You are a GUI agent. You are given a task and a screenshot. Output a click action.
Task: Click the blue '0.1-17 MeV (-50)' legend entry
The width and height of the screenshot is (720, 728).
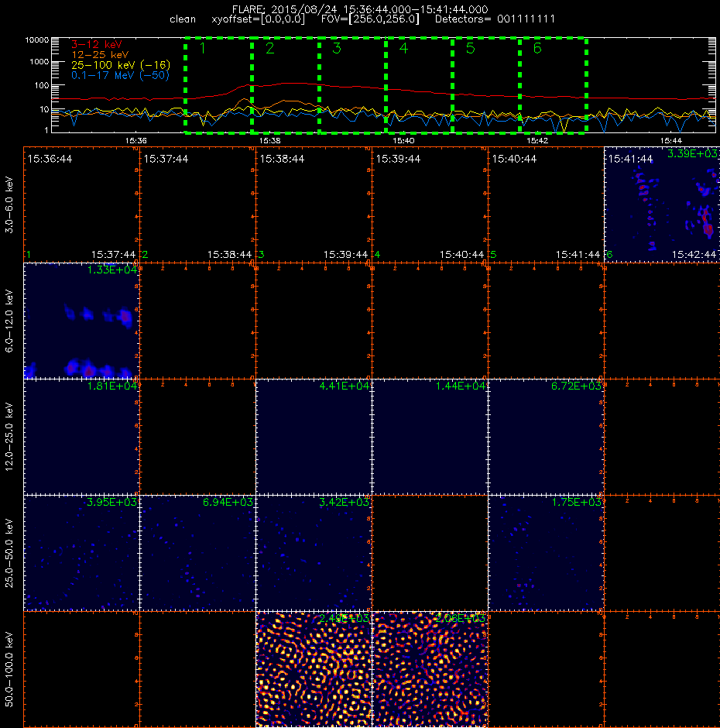(x=120, y=75)
